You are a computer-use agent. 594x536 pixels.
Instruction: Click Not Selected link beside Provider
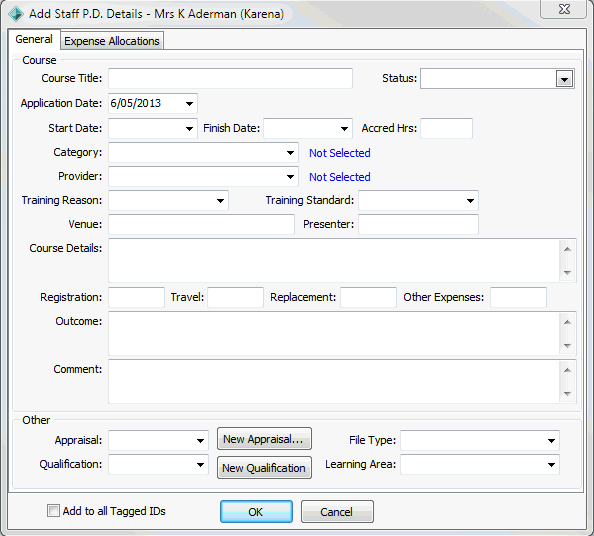(339, 177)
